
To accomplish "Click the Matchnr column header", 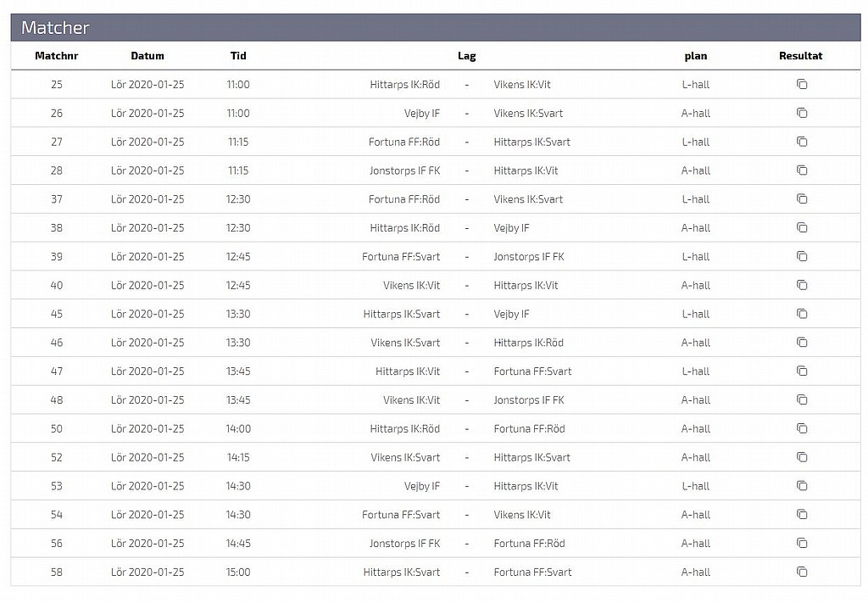I will click(x=57, y=56).
